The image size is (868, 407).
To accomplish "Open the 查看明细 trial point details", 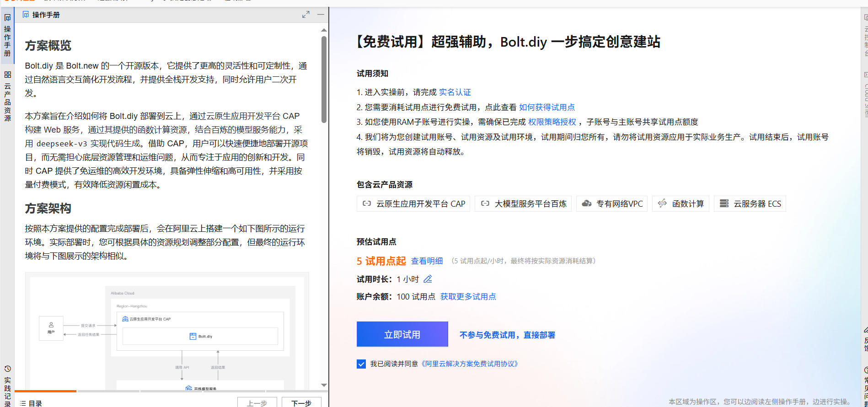I will pyautogui.click(x=427, y=261).
